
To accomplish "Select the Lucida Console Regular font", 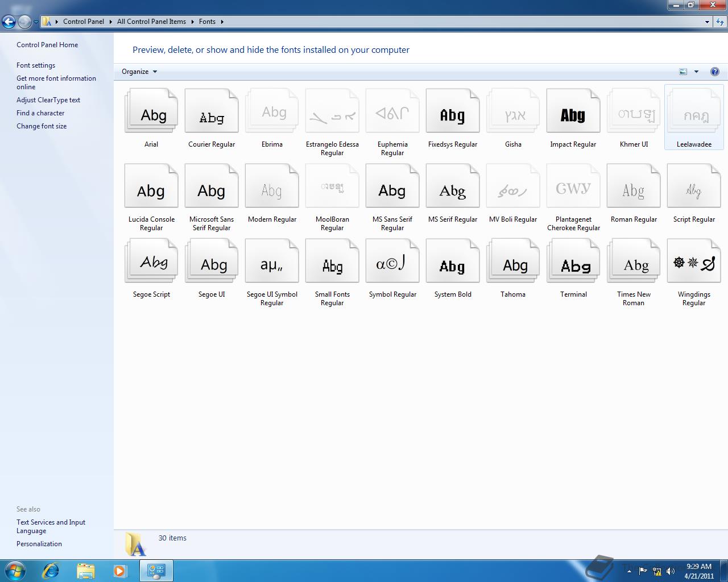I will pos(151,186).
